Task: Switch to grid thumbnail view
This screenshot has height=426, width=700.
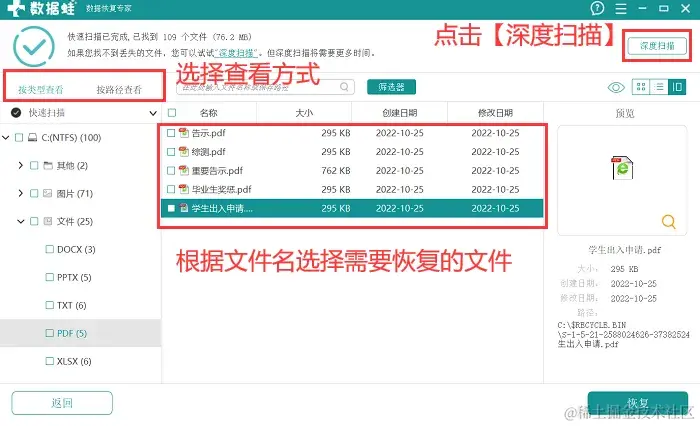Action: (641, 87)
